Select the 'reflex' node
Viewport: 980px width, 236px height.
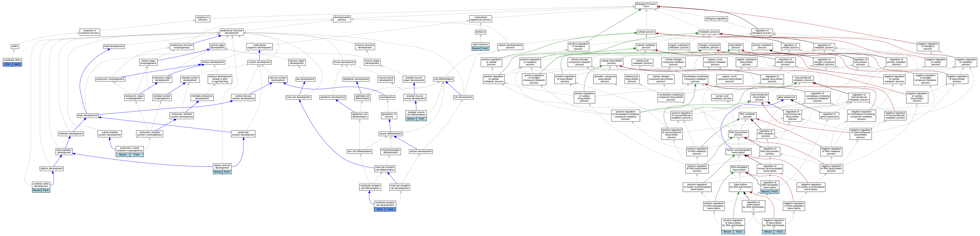(15, 46)
